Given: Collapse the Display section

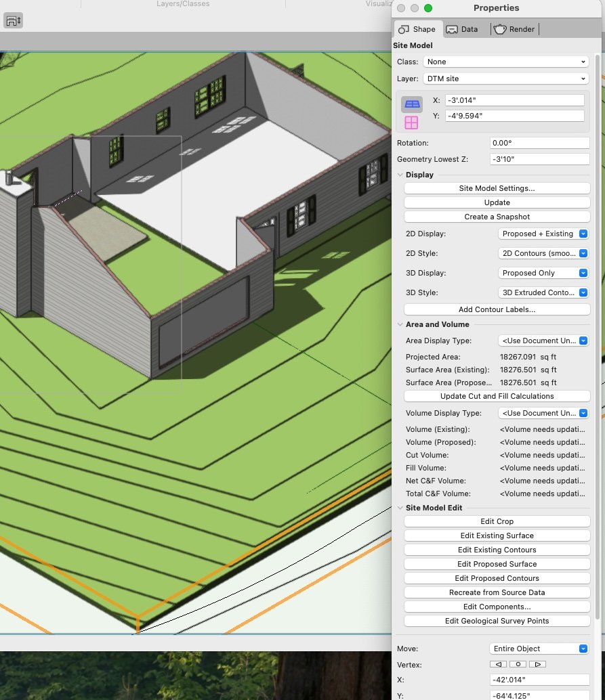Looking at the screenshot, I should pyautogui.click(x=400, y=175).
